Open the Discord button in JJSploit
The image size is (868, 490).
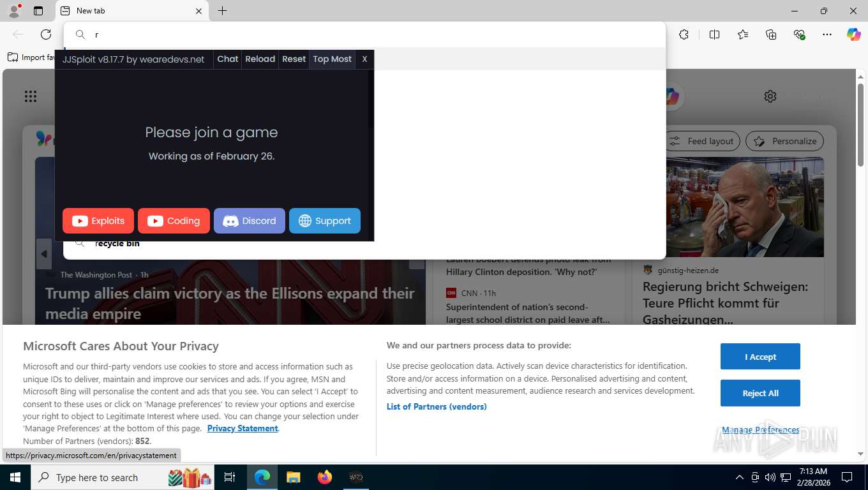tap(250, 221)
